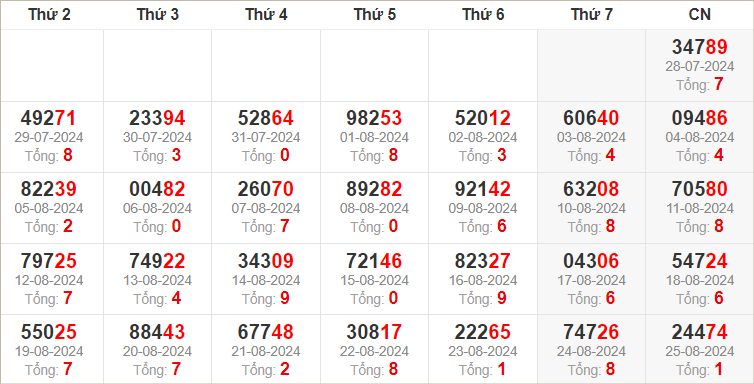Click the Thứ 5 column header
Image resolution: width=754 pixels, height=384 pixels.
point(375,14)
